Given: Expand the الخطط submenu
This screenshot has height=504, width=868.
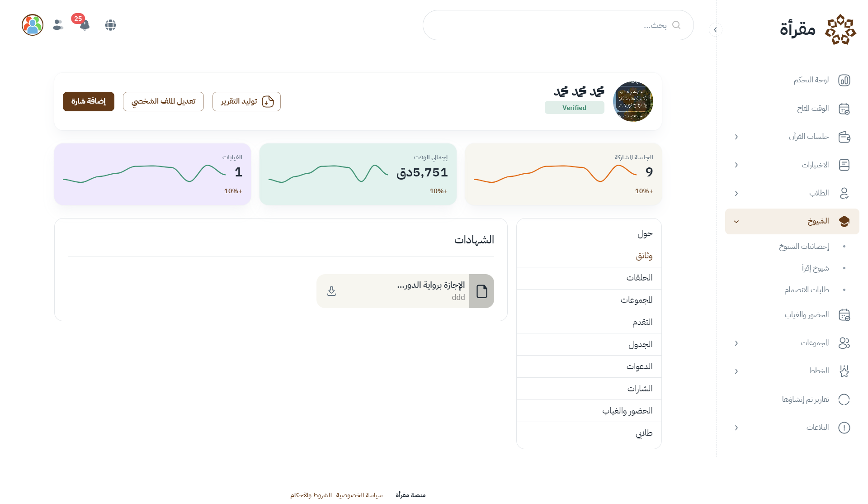Looking at the screenshot, I should [x=736, y=371].
